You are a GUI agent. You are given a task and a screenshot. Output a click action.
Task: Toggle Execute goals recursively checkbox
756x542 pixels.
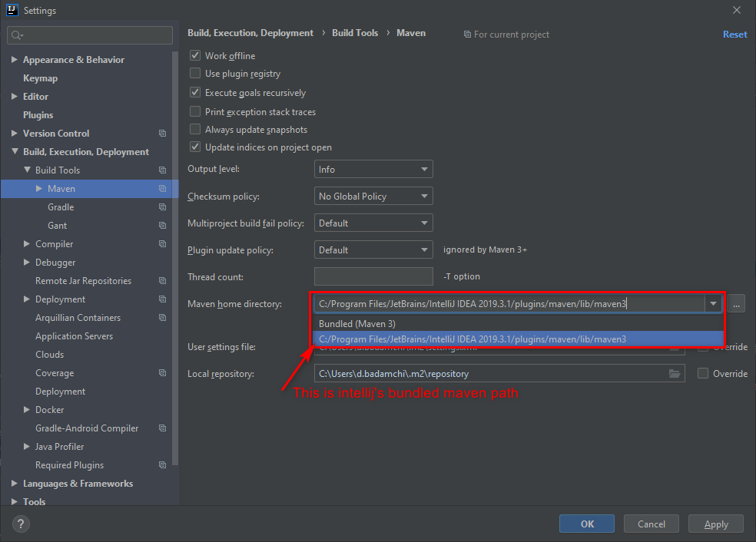[195, 92]
